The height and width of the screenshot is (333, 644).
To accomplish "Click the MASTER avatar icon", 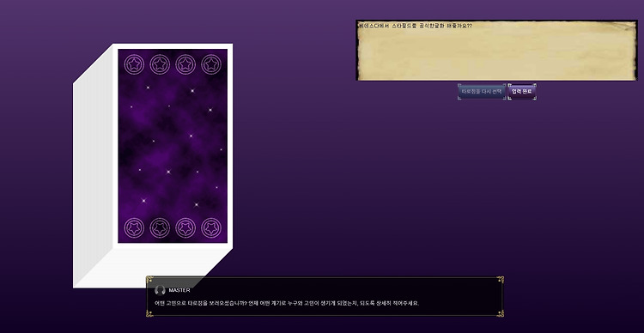I will [x=160, y=290].
